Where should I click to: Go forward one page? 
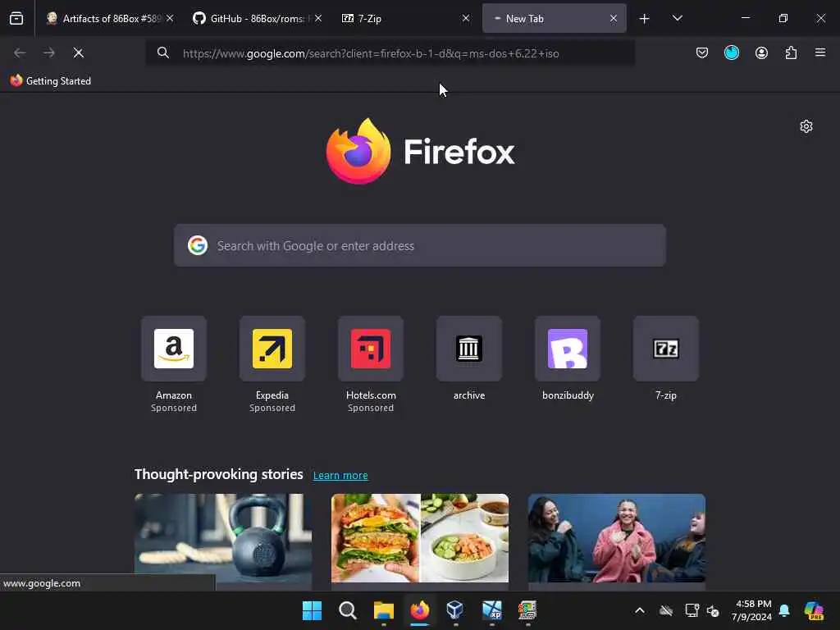pos(49,52)
